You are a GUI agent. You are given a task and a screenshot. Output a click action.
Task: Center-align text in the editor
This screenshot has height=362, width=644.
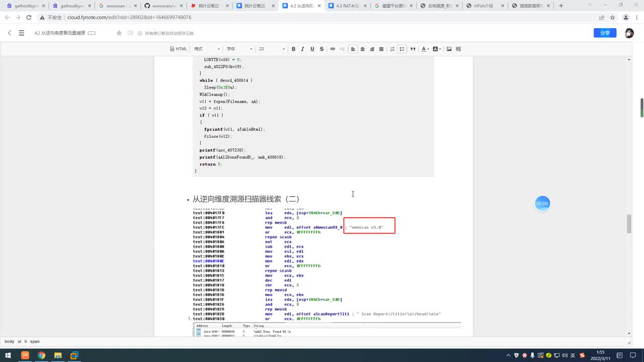click(362, 49)
